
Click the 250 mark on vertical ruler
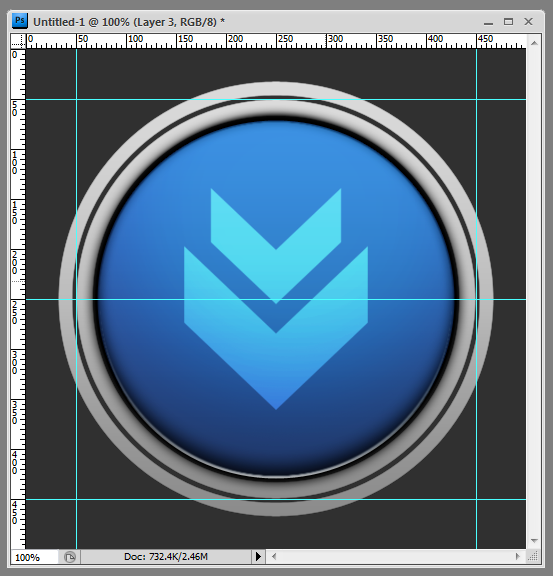coord(14,312)
